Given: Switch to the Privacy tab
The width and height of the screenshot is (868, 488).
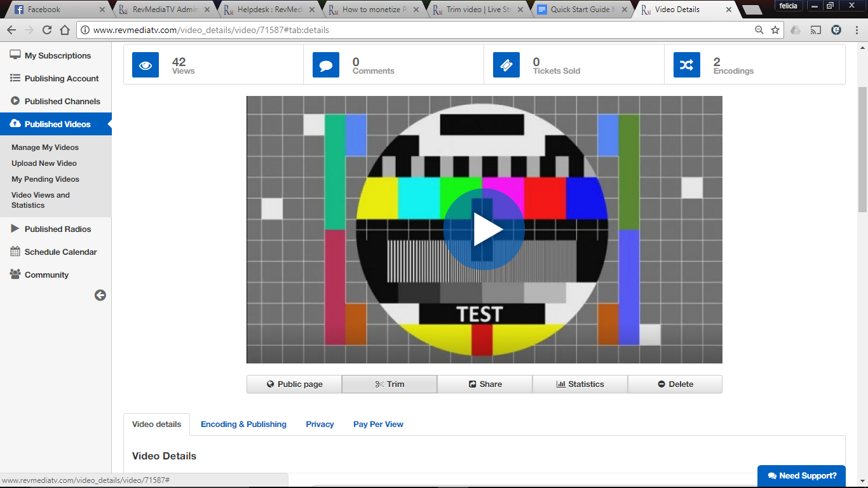Looking at the screenshot, I should (x=320, y=424).
